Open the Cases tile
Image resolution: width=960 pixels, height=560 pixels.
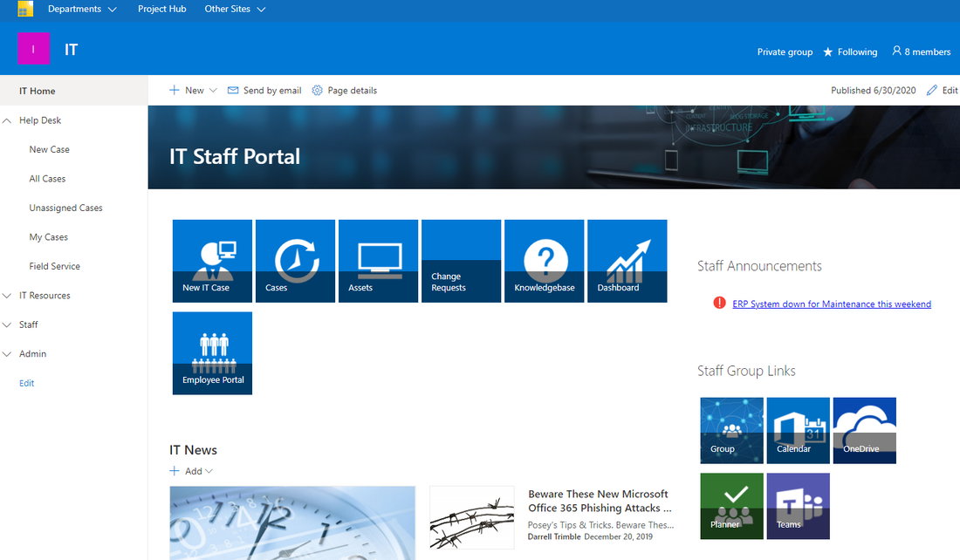pyautogui.click(x=295, y=261)
